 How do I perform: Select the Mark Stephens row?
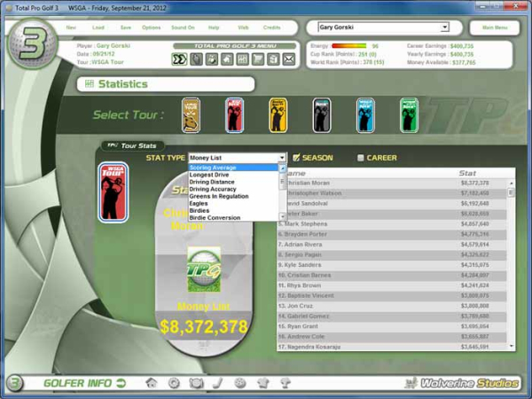coord(392,224)
